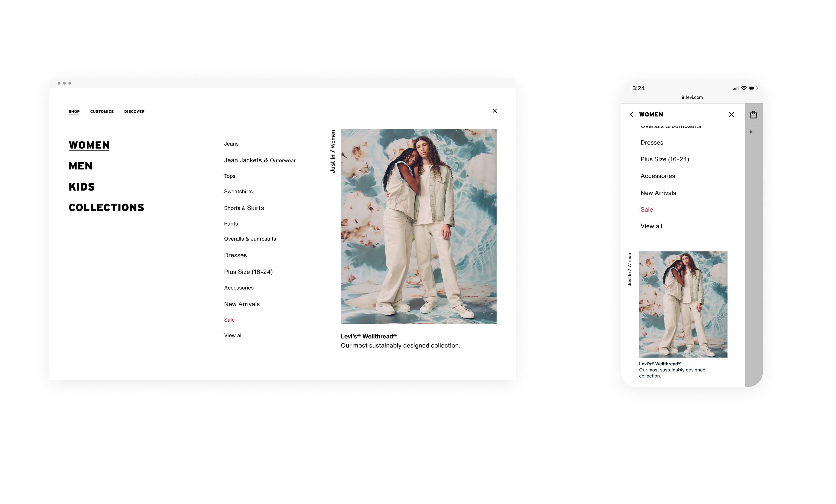Open Dresses in the desktop list

coord(235,255)
